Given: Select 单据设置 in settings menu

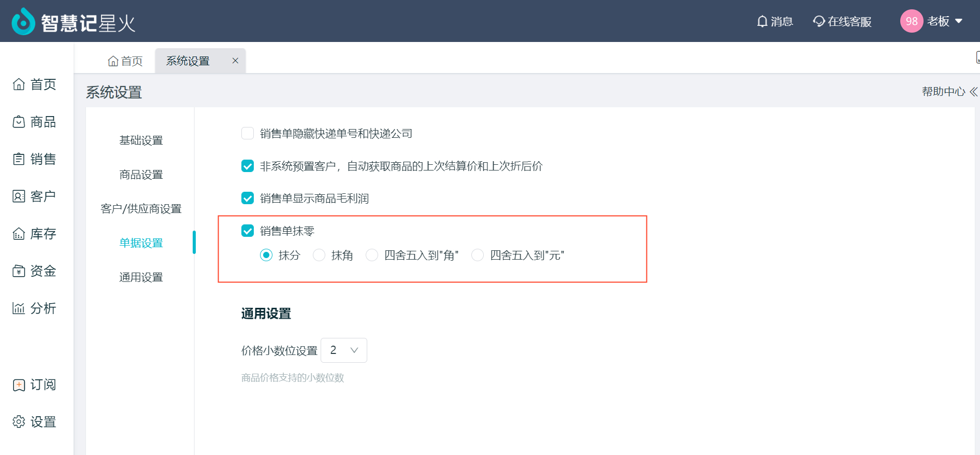Looking at the screenshot, I should (141, 243).
